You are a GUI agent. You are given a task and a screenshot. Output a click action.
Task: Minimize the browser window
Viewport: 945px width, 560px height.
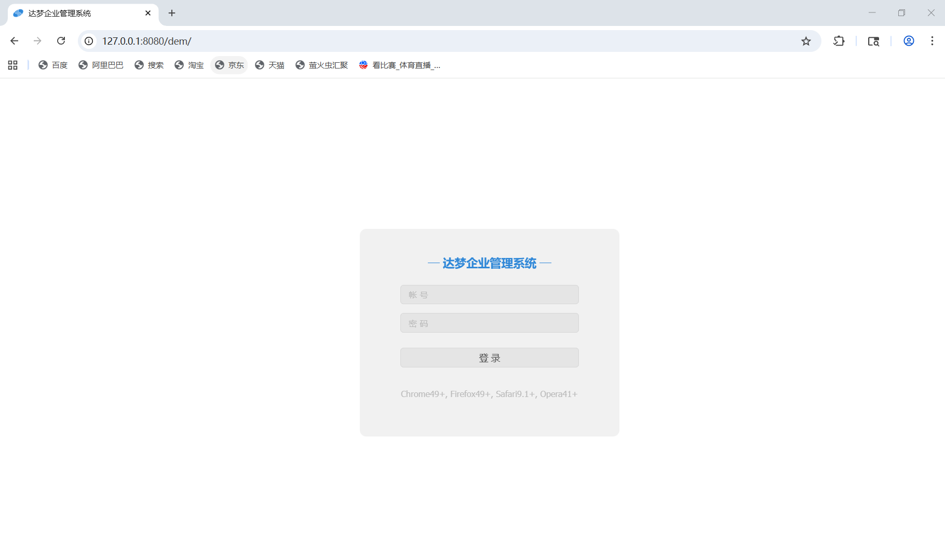872,13
